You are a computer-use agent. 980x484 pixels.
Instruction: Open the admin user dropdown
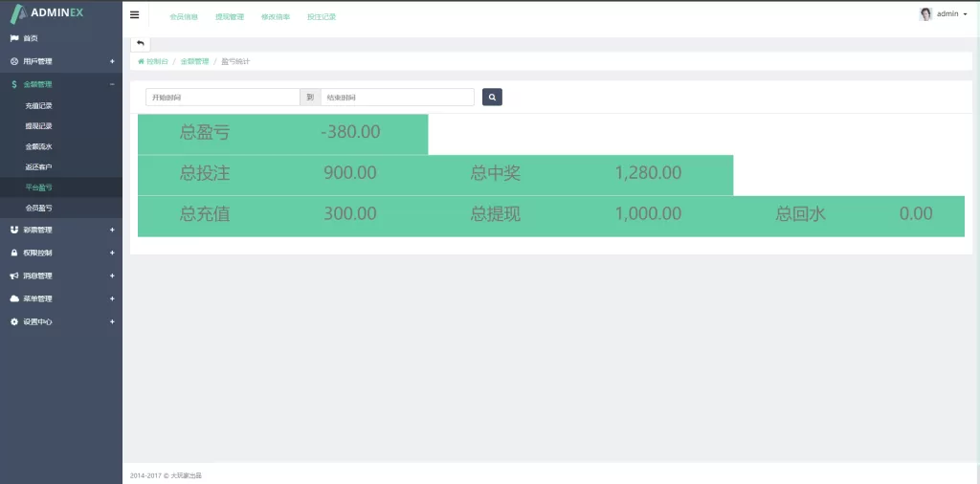click(x=951, y=14)
